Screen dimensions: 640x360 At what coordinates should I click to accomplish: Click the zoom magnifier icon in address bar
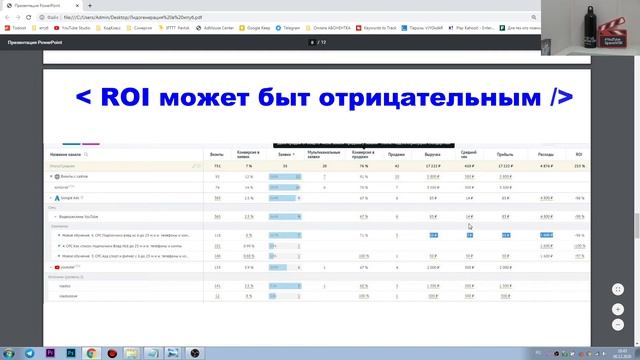[x=533, y=17]
